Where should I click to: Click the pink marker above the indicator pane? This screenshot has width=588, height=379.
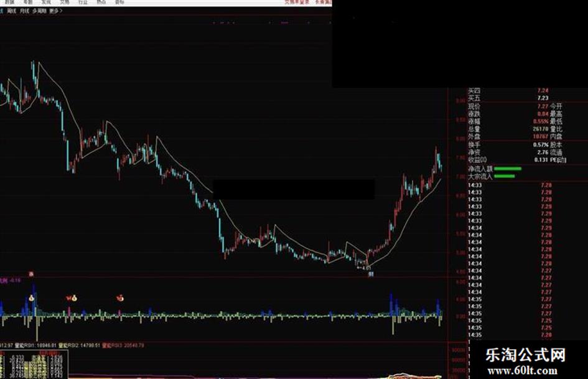tap(31, 274)
